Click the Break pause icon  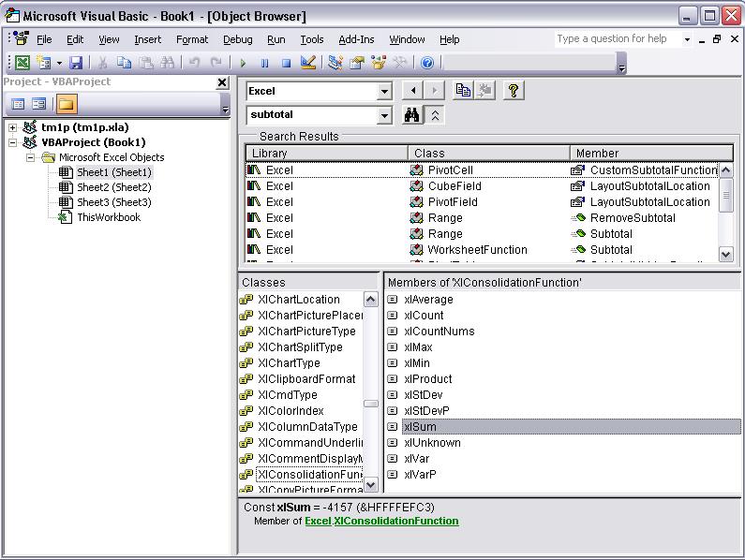click(x=264, y=62)
